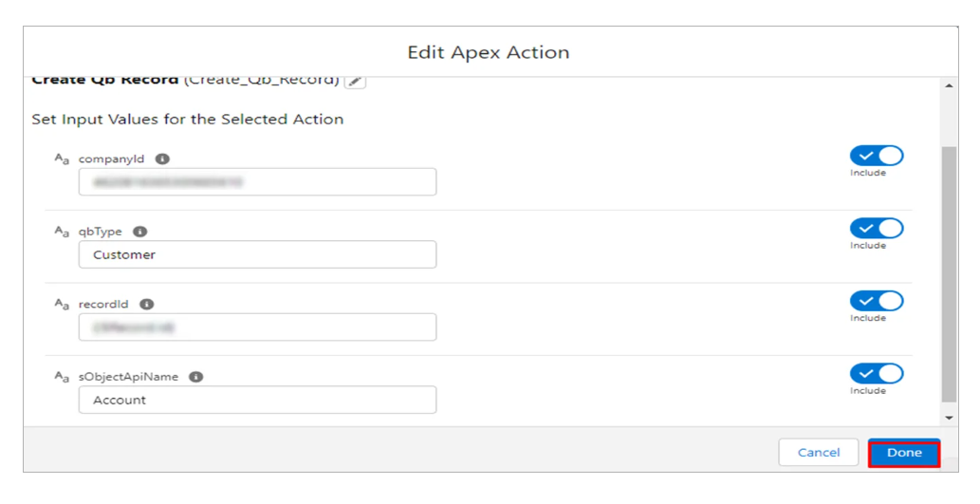Screen dimensions: 980x504
Task: Click the text type icon beside companyId
Action: (x=63, y=159)
